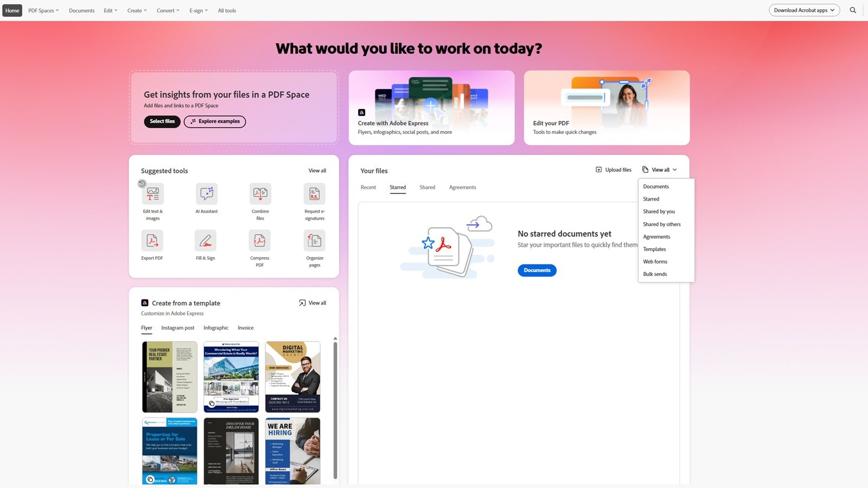Open the Combine files tool
868x488 pixels.
(260, 194)
